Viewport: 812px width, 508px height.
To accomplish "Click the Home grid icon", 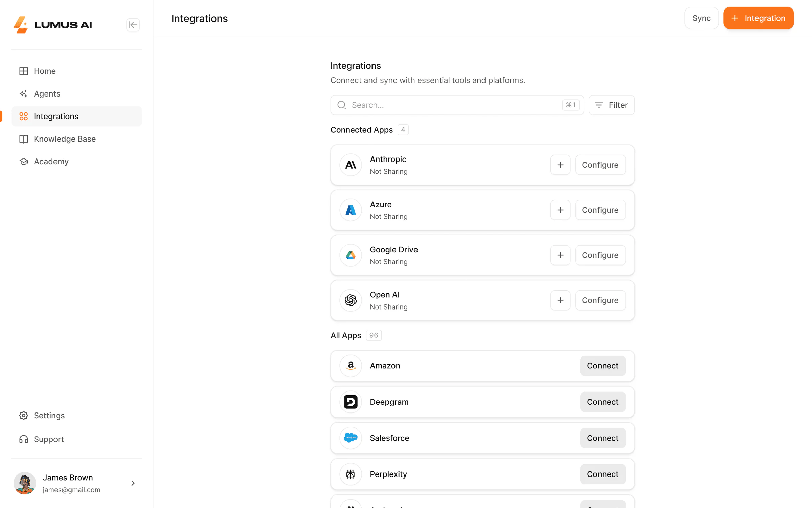I will pos(24,71).
